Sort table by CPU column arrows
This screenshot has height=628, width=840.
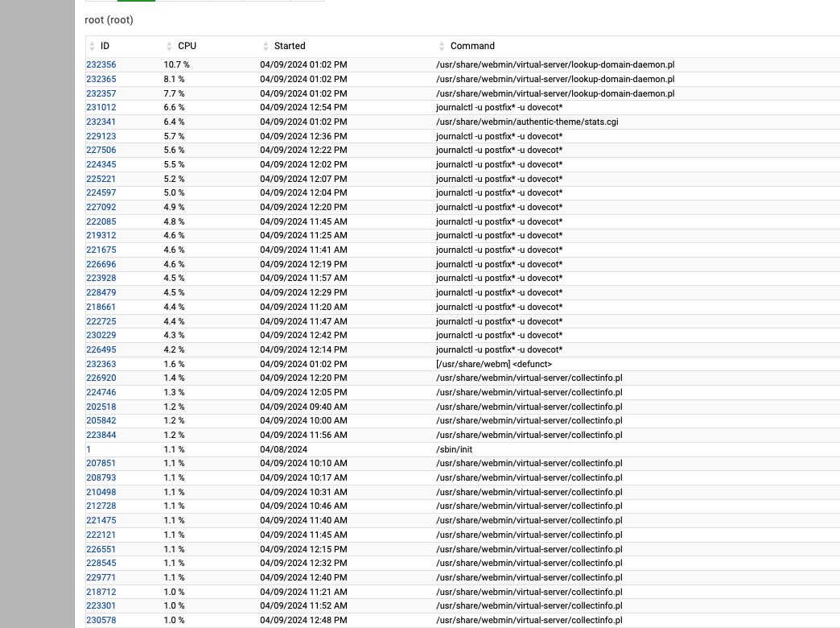tap(169, 47)
